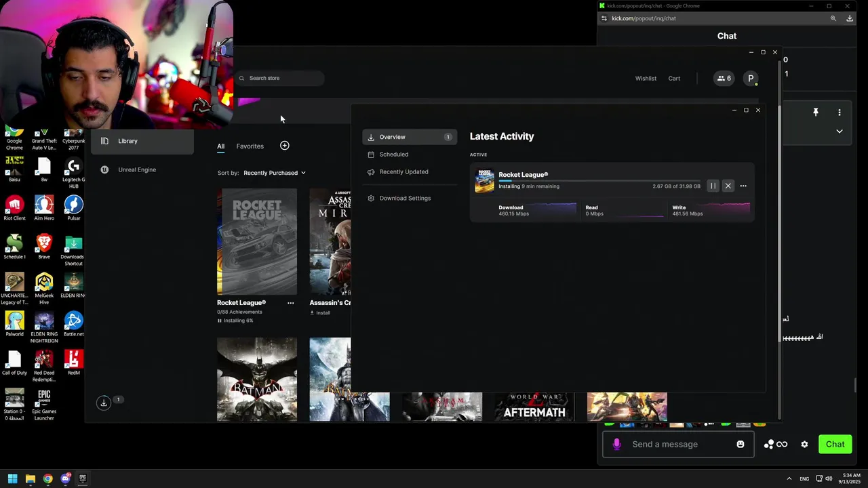Screen dimensions: 868x488
Task: Open the Cart page
Action: pos(674,79)
